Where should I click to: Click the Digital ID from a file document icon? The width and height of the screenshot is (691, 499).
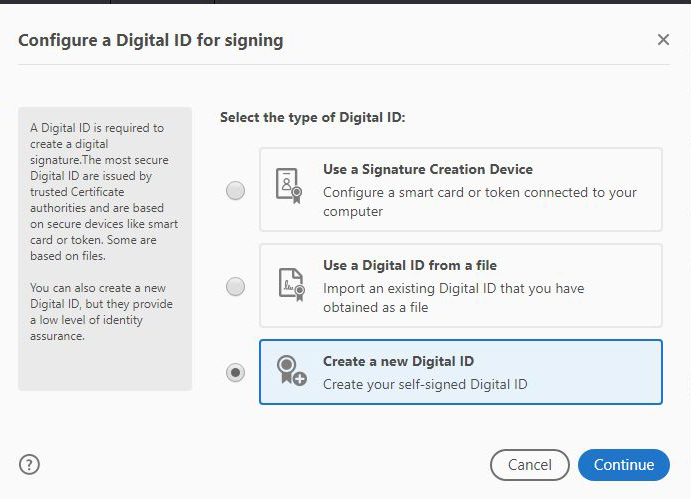292,285
